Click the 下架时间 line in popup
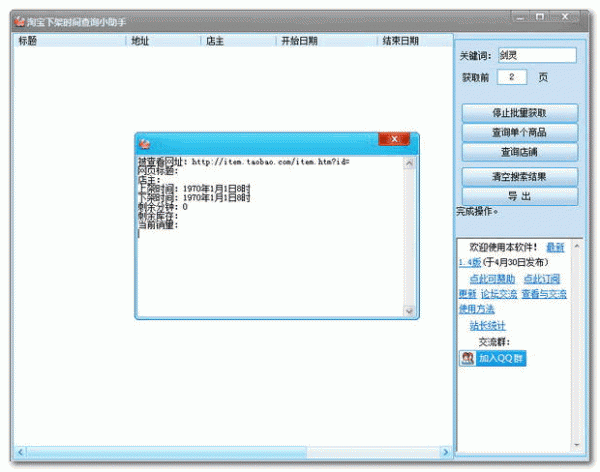 (194, 198)
